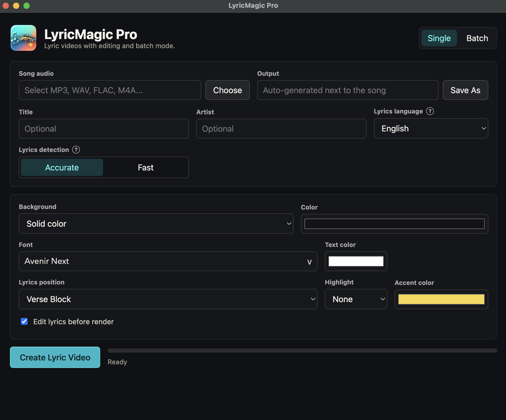Select Fast lyrics detection
The width and height of the screenshot is (506, 420).
(x=146, y=167)
